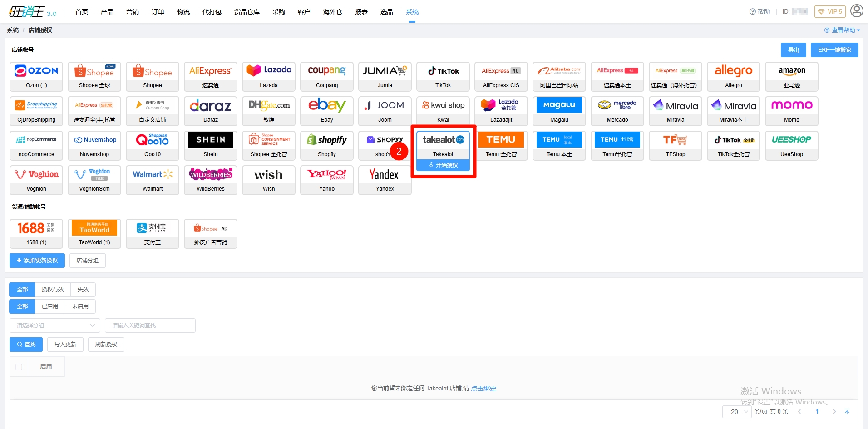Viewport: 868px width, 429px height.
Task: Filter by 失效 status
Action: pos(83,290)
